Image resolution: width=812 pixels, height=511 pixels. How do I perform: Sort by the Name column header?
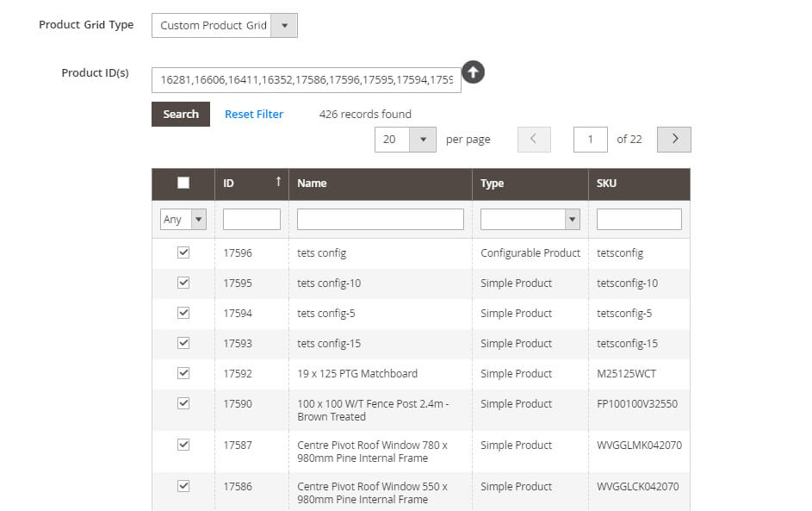[x=312, y=183]
